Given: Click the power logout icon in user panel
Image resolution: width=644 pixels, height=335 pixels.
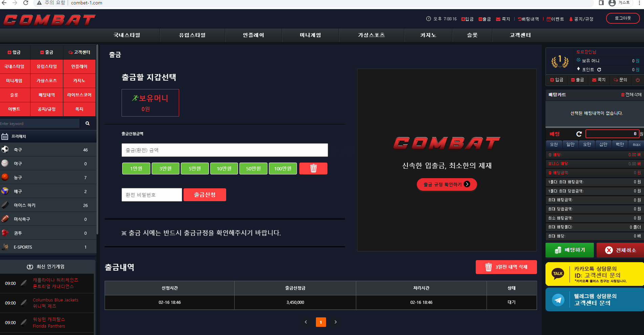Looking at the screenshot, I should [638, 80].
